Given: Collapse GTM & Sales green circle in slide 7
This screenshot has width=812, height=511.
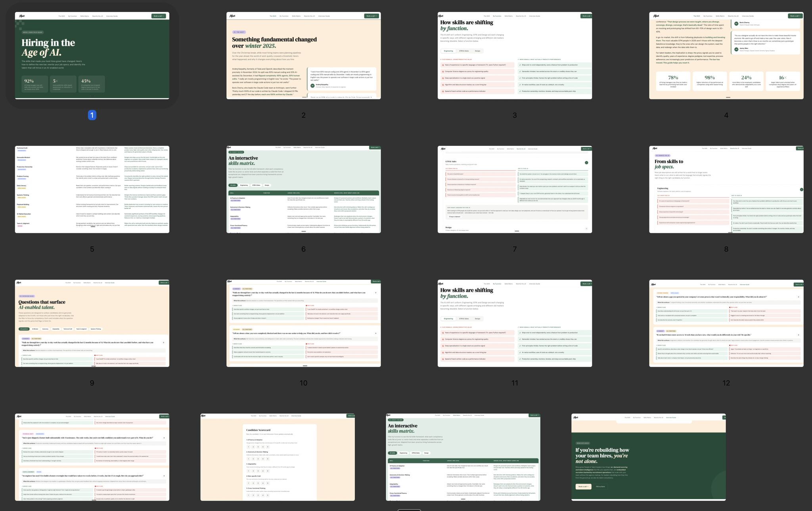Looking at the screenshot, I should click(586, 163).
